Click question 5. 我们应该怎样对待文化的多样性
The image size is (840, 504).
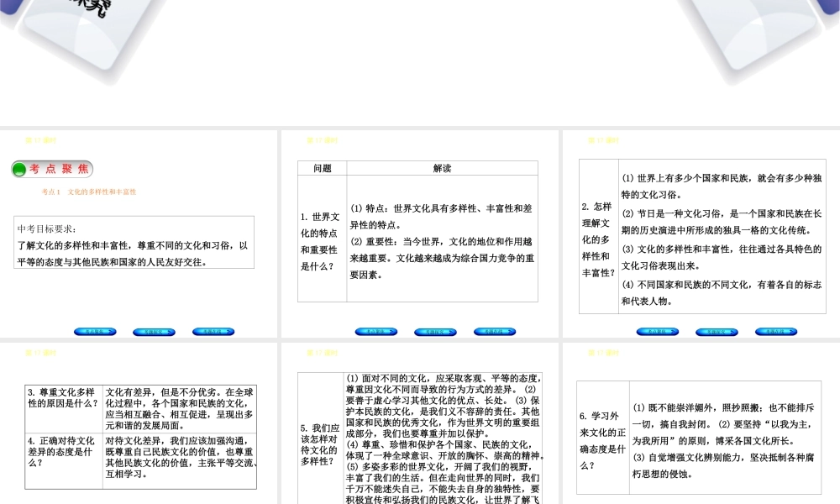point(320,444)
